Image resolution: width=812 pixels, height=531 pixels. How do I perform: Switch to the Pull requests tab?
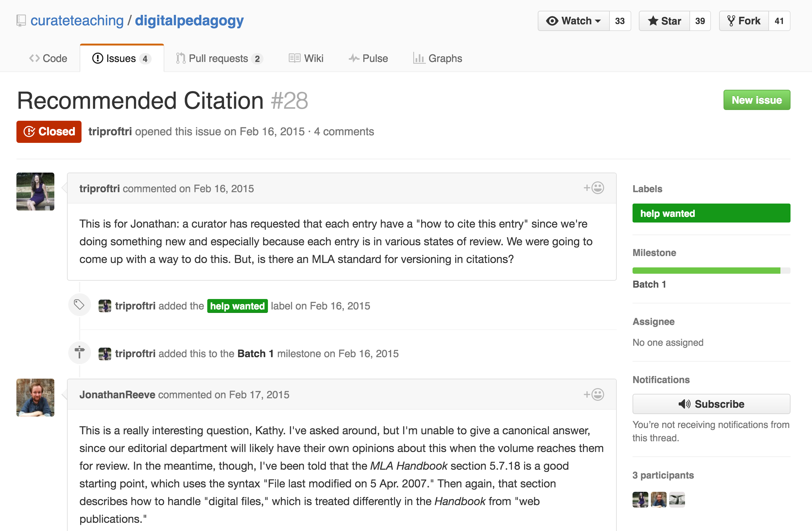219,58
